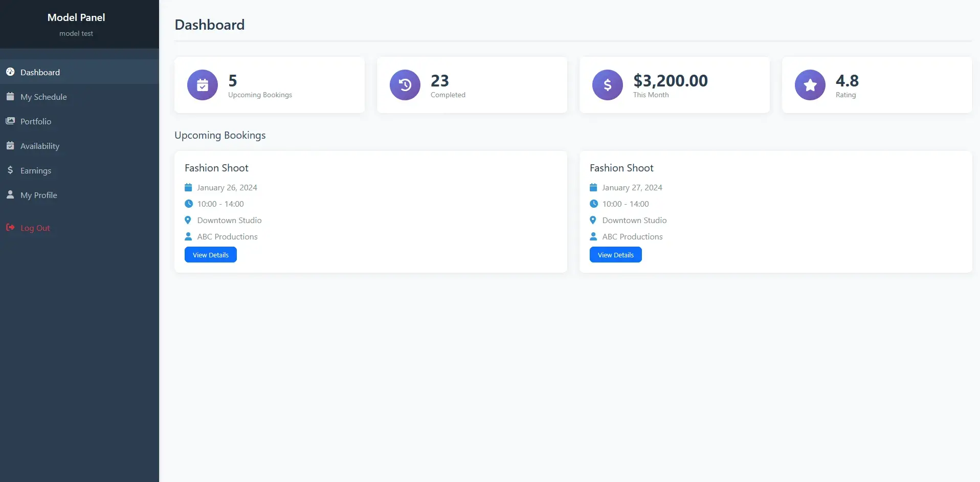Click the Model Panel header title

tap(76, 17)
